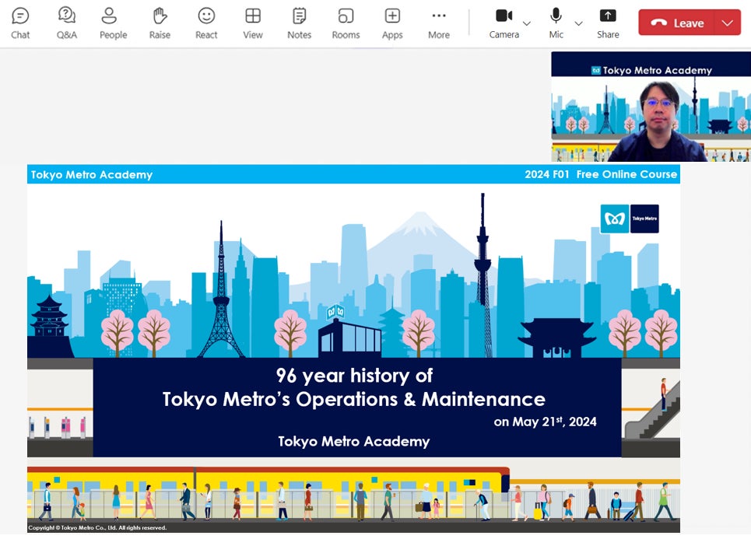Click 'Tokyo Metro Academy' under the date
This screenshot has width=751, height=560.
click(x=354, y=441)
